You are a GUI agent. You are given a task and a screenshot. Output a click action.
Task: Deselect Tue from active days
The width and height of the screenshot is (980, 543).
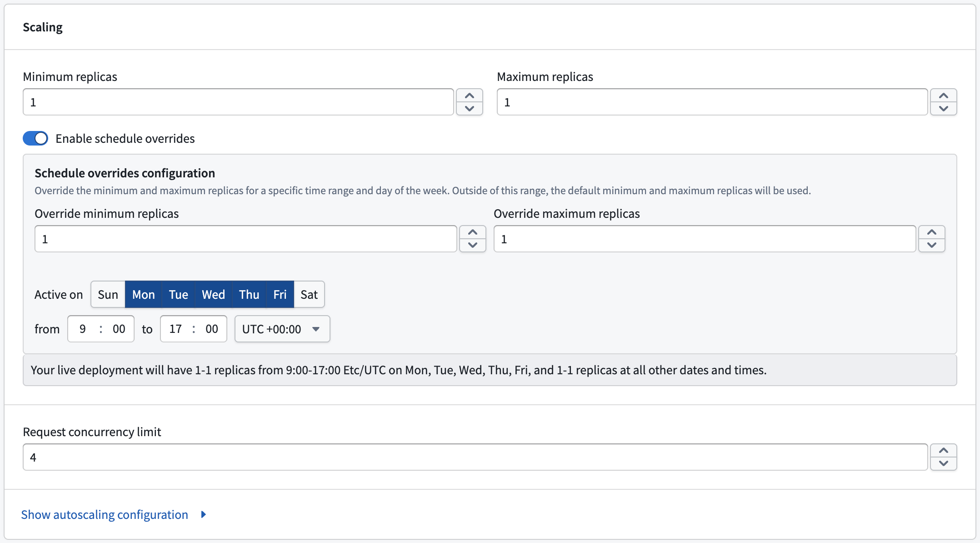click(x=179, y=295)
